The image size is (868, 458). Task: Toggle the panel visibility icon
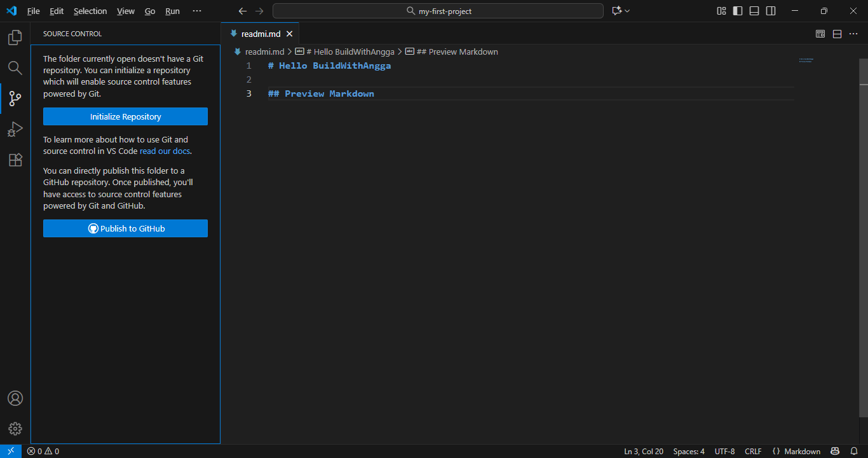click(x=754, y=11)
